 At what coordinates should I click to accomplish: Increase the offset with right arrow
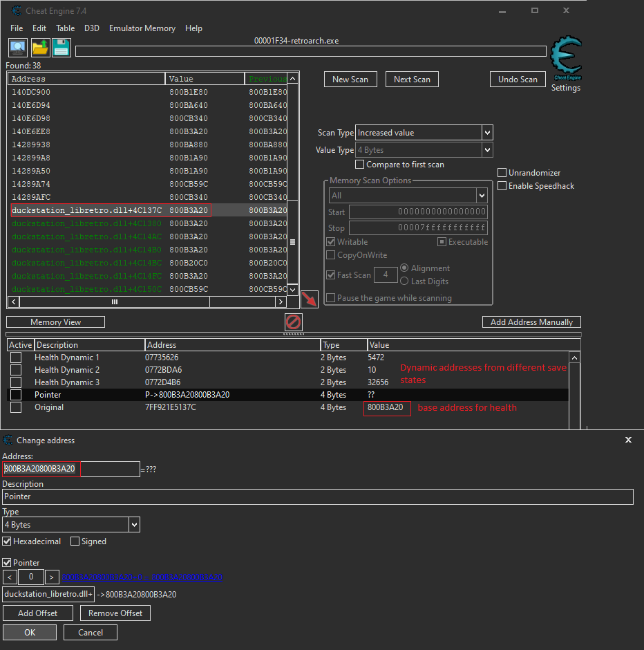tap(51, 577)
